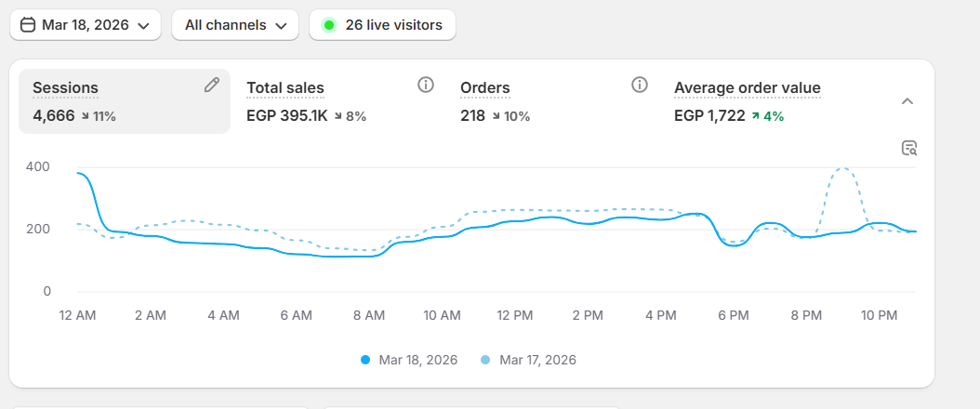Click the Mar 18, 2026 legend color dot
Screen dimensions: 980x409
pos(365,360)
